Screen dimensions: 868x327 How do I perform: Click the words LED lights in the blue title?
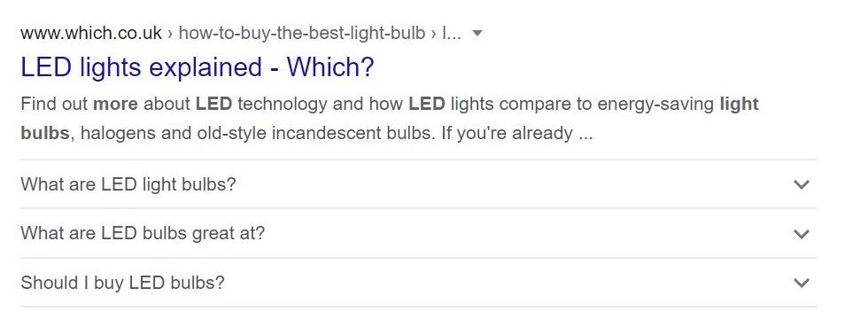(x=81, y=67)
